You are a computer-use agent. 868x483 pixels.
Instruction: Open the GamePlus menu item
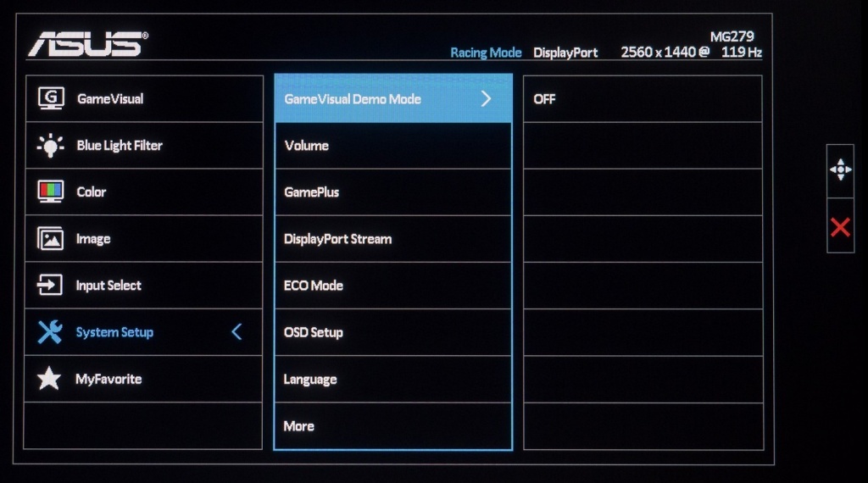coord(393,192)
